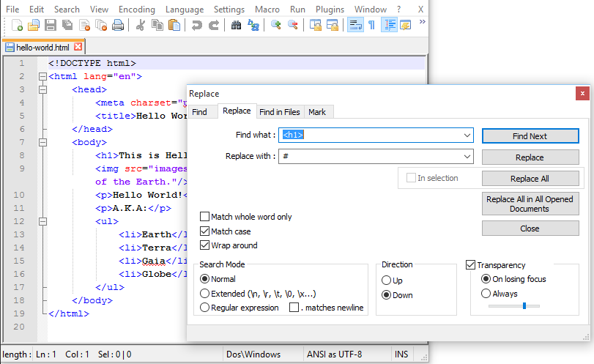Viewport: 594px width, 364px height.
Task: Close the hello-world.html tab with red X
Action: (78, 47)
